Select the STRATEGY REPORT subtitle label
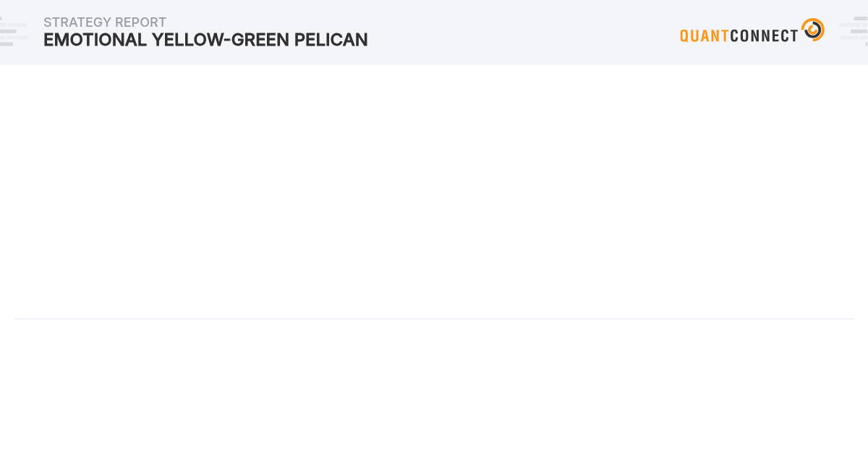The width and height of the screenshot is (868, 456). point(105,22)
